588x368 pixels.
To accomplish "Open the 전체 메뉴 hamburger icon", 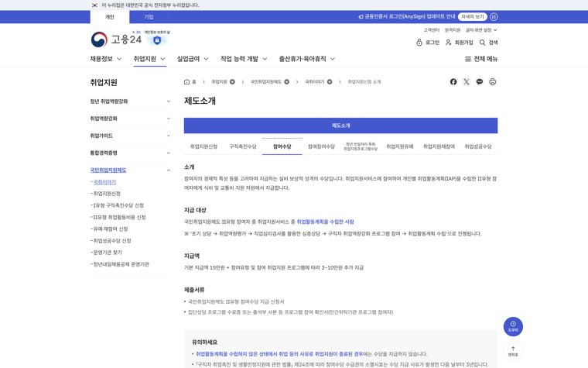I will coord(468,59).
